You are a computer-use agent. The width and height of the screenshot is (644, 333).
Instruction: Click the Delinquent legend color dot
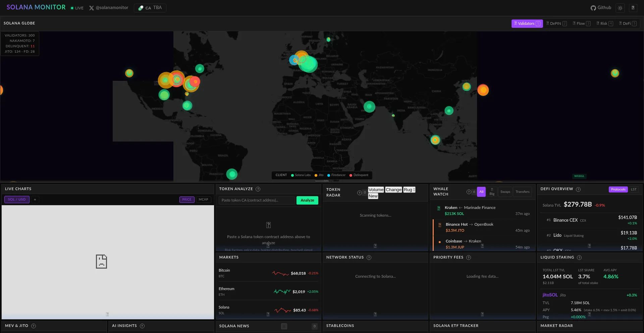click(x=351, y=175)
